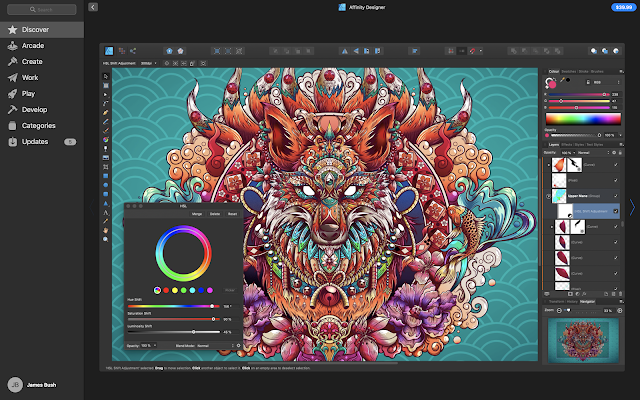
Task: Expand the topmost Curve layer
Action: click(x=549, y=165)
